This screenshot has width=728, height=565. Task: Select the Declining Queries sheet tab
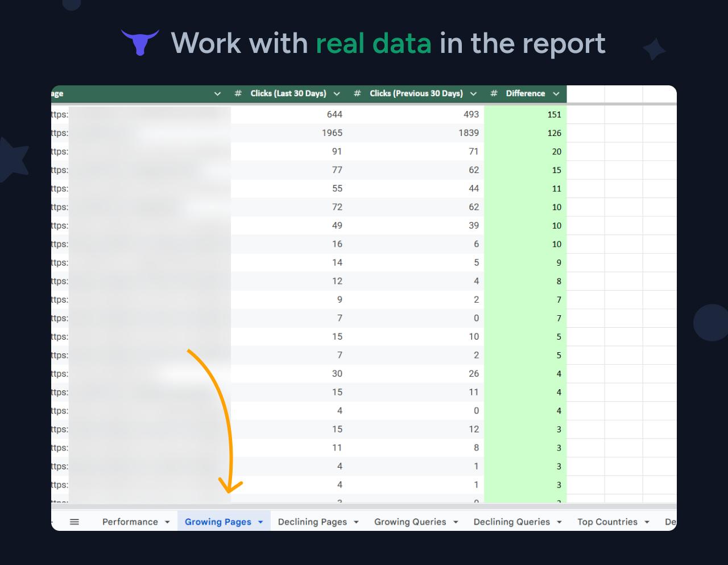click(x=512, y=521)
